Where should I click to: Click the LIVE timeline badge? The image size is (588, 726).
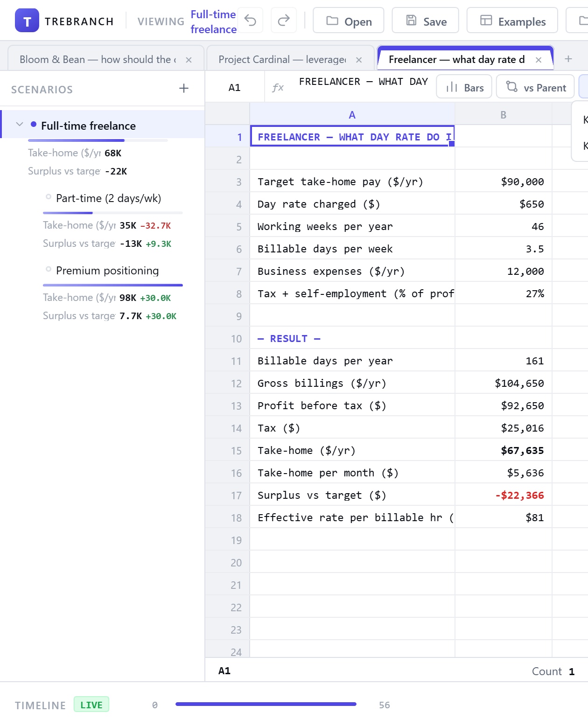(91, 705)
